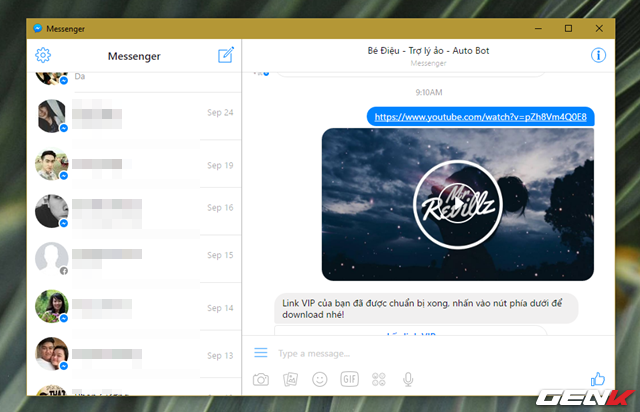Open conversation info panel
Viewport: 640px width, 412px height.
coord(598,55)
